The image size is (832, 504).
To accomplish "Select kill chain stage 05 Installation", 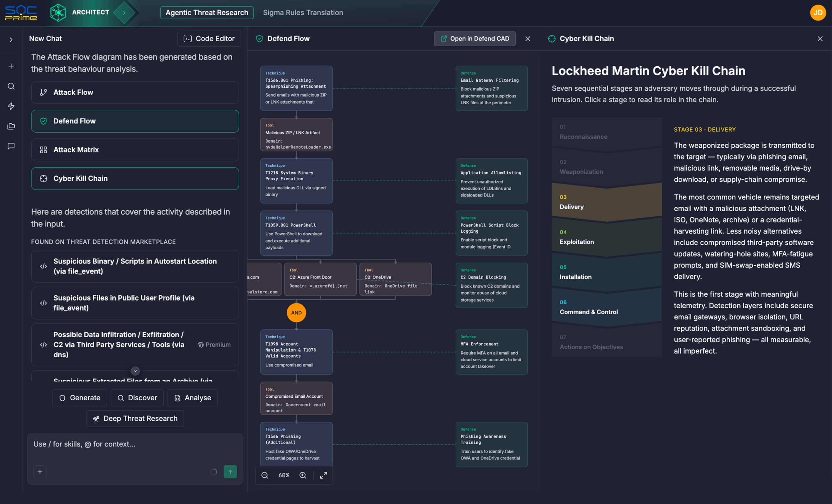I will pyautogui.click(x=607, y=272).
